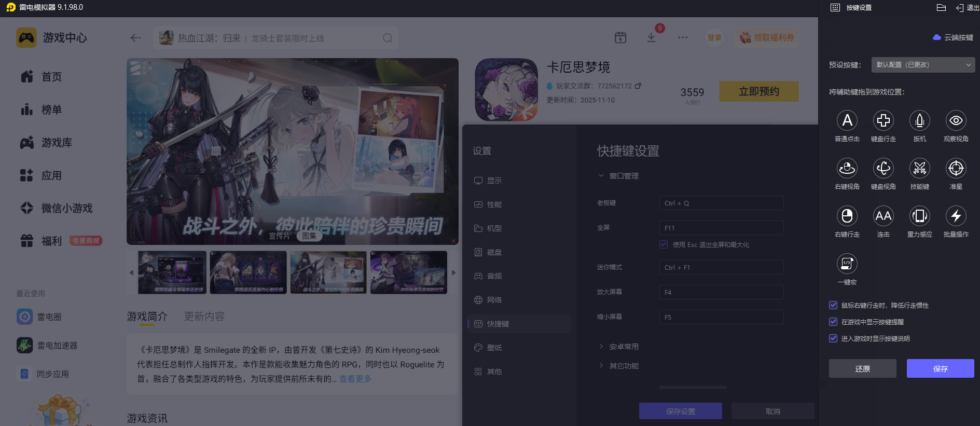Select the 观察视角 eye icon
This screenshot has height=426, width=980.
click(956, 120)
